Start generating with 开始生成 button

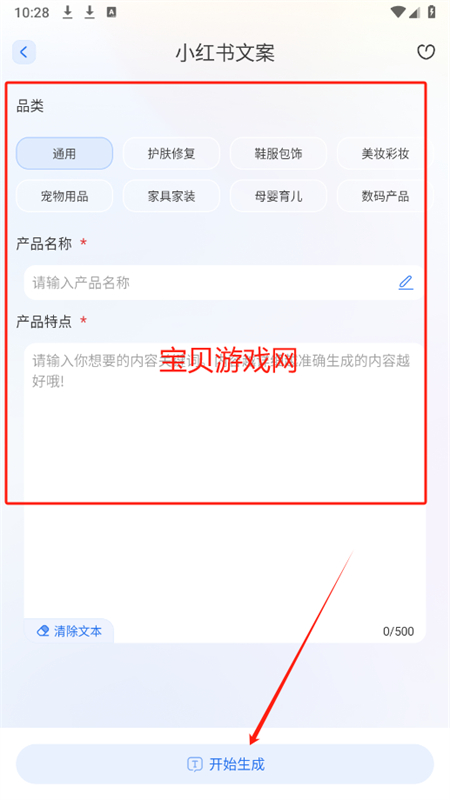click(225, 764)
